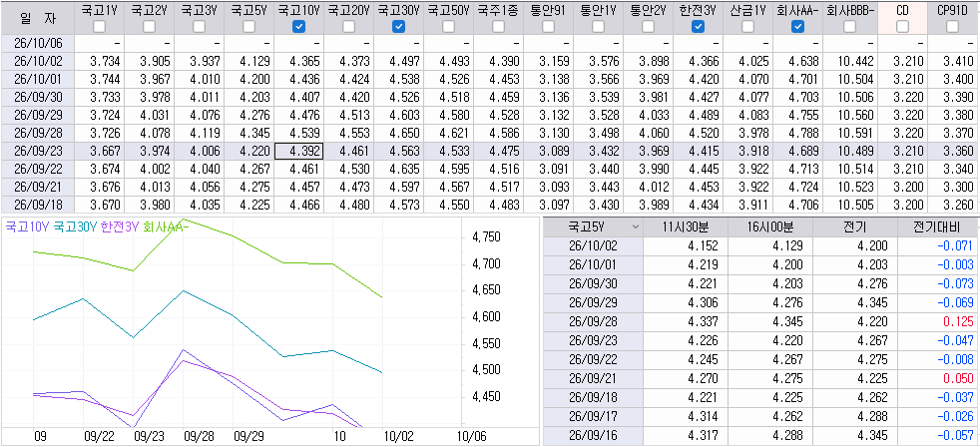This screenshot has width=980, height=447.
Task: Disable the 국고30Y chart checkbox
Action: tap(399, 26)
